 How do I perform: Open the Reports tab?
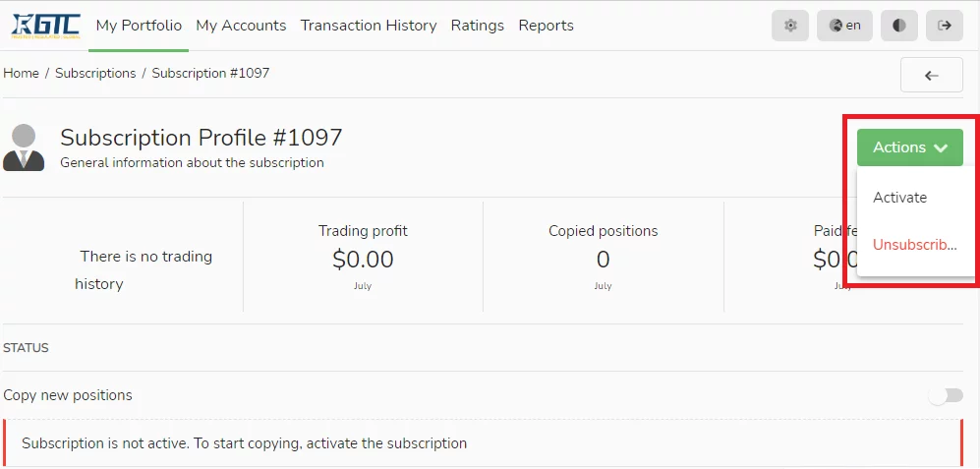click(x=547, y=26)
